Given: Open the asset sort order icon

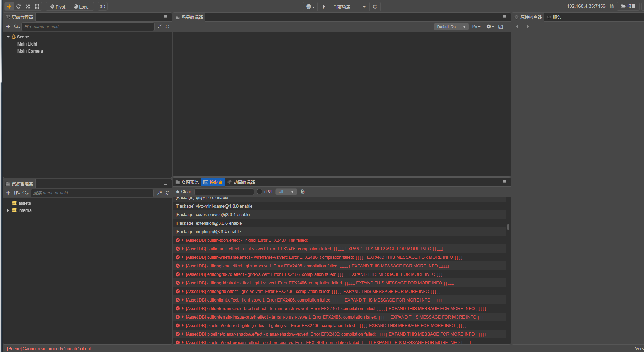Looking at the screenshot, I should [x=17, y=193].
